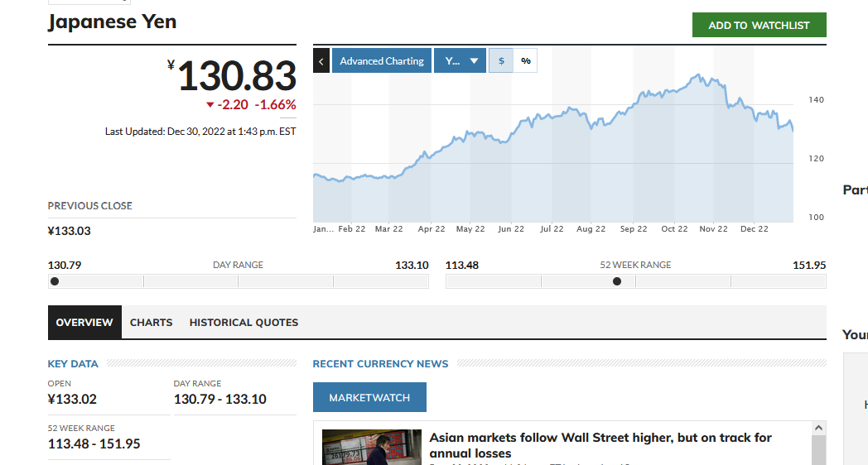Click the current price 130.83
Screen dimensions: 868x465
(236, 76)
